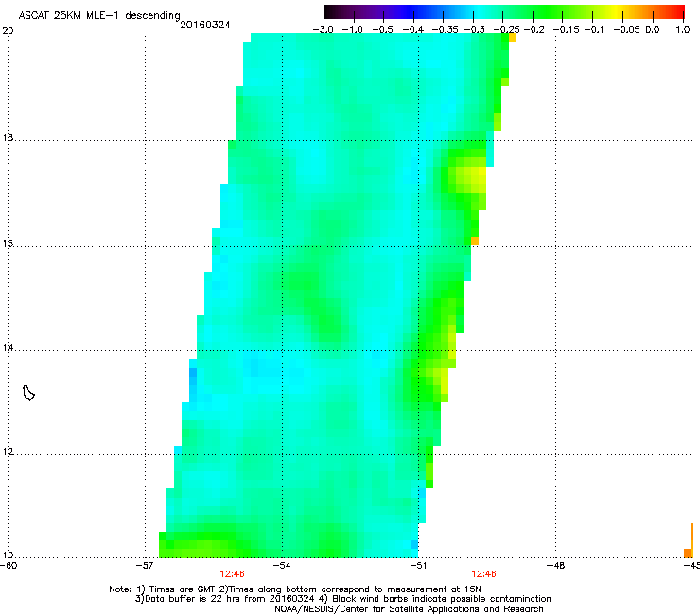Click the -0.3 color bar label
The width and height of the screenshot is (700, 615).
click(x=475, y=30)
